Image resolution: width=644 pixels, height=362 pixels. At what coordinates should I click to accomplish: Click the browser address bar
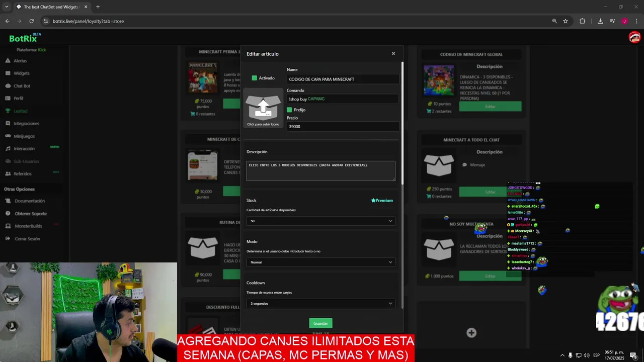pyautogui.click(x=297, y=21)
